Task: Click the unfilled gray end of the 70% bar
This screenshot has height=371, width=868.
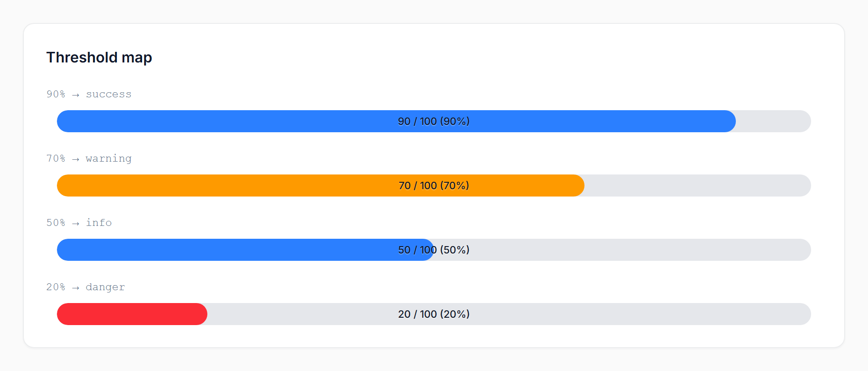Action: [x=697, y=185]
